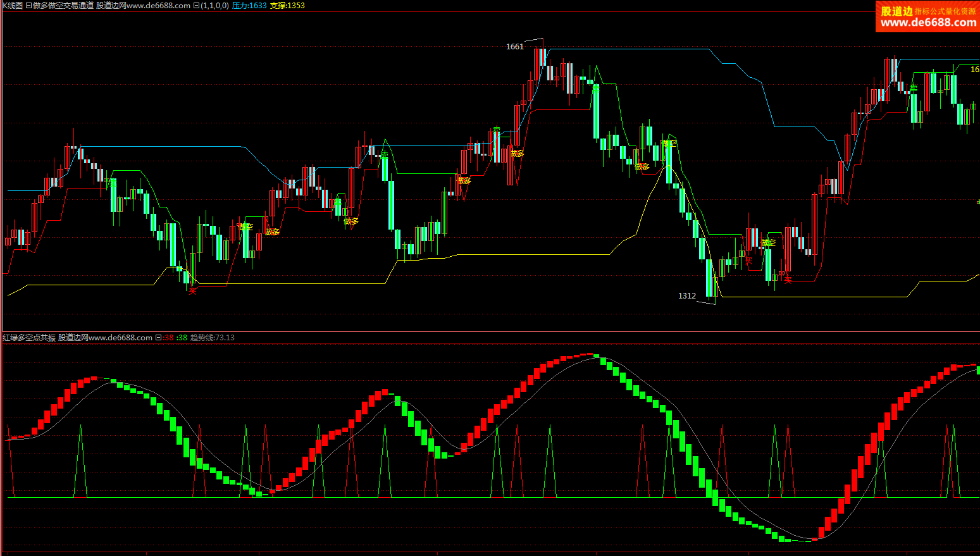Open www.de6688.com link in the orange banner
This screenshot has height=556, width=980.
[927, 23]
